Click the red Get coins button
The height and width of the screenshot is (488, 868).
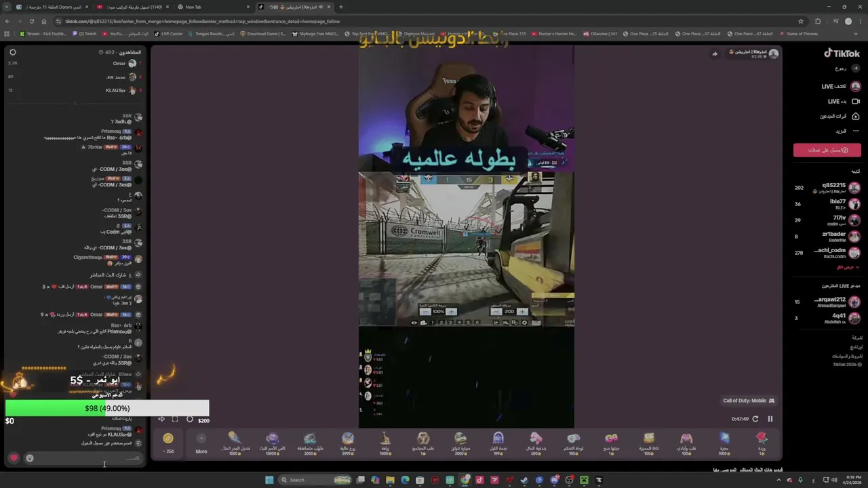827,150
